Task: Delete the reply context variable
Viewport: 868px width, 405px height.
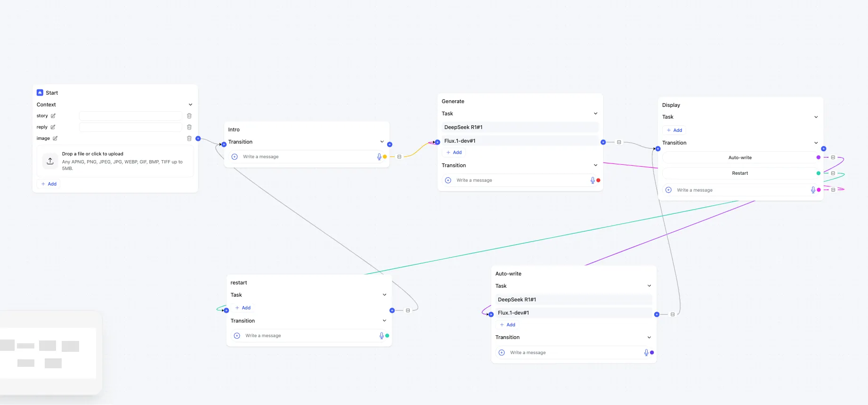Action: (x=189, y=127)
